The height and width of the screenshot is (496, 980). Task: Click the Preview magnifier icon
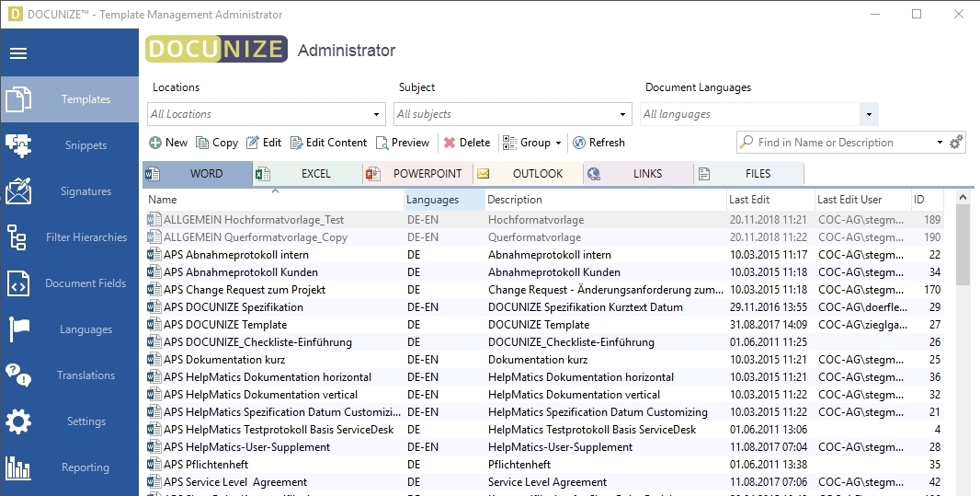(x=382, y=143)
